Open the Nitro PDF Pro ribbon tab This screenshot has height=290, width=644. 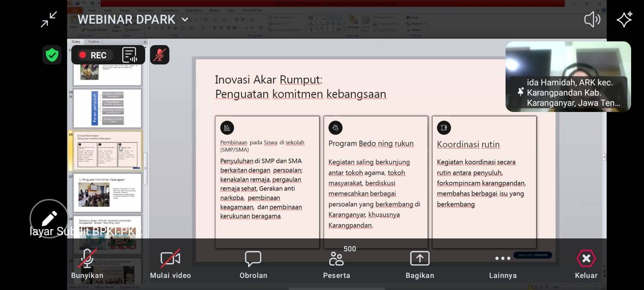pyautogui.click(x=252, y=10)
